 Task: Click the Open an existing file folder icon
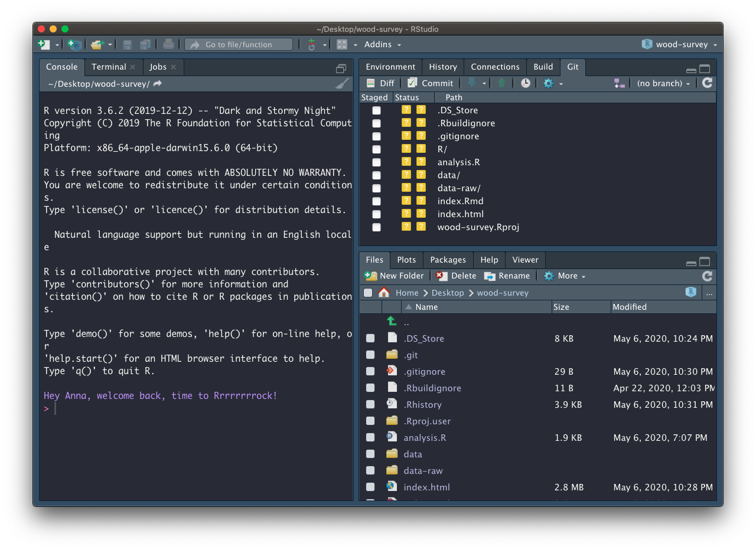[97, 44]
